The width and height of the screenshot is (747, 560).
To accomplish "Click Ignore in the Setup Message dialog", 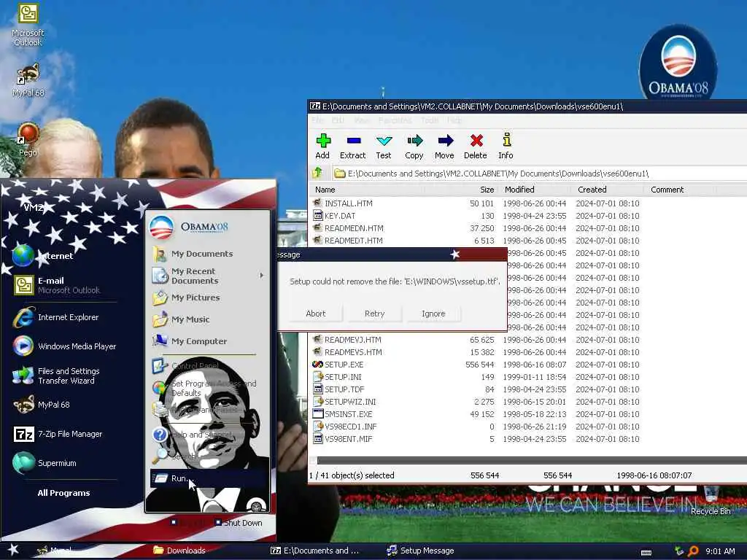I will 433,314.
